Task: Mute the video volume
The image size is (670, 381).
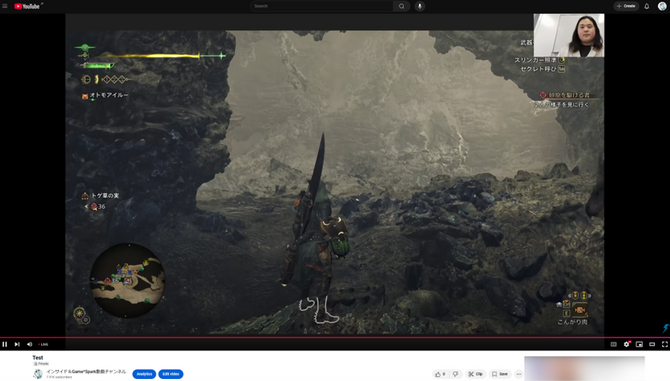Action: click(x=29, y=344)
